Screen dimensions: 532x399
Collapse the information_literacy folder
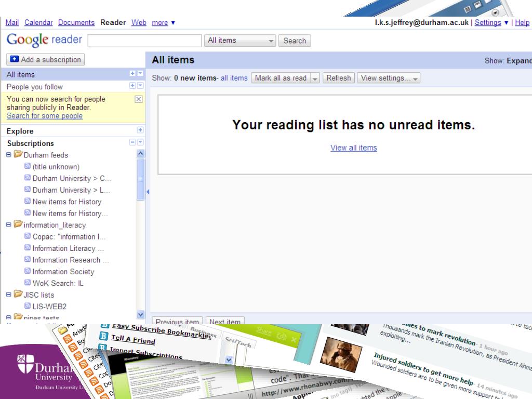9,224
